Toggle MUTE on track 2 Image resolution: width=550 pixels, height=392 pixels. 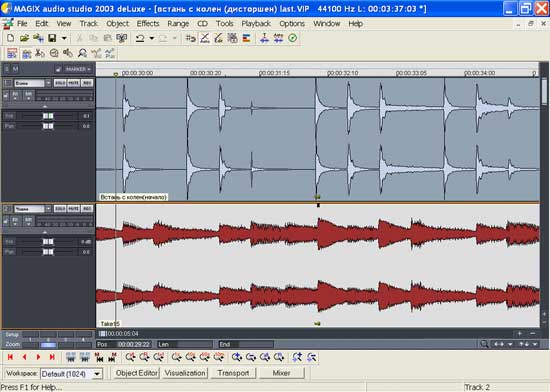pos(73,209)
